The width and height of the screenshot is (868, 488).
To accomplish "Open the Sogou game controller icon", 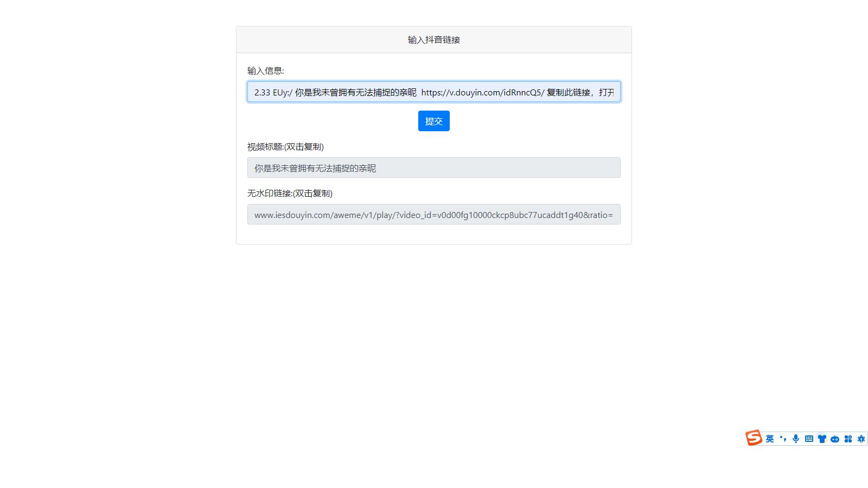I will coord(835,439).
